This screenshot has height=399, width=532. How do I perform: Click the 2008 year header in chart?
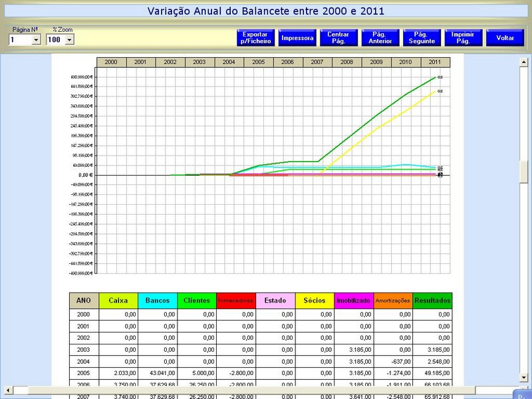pos(346,62)
